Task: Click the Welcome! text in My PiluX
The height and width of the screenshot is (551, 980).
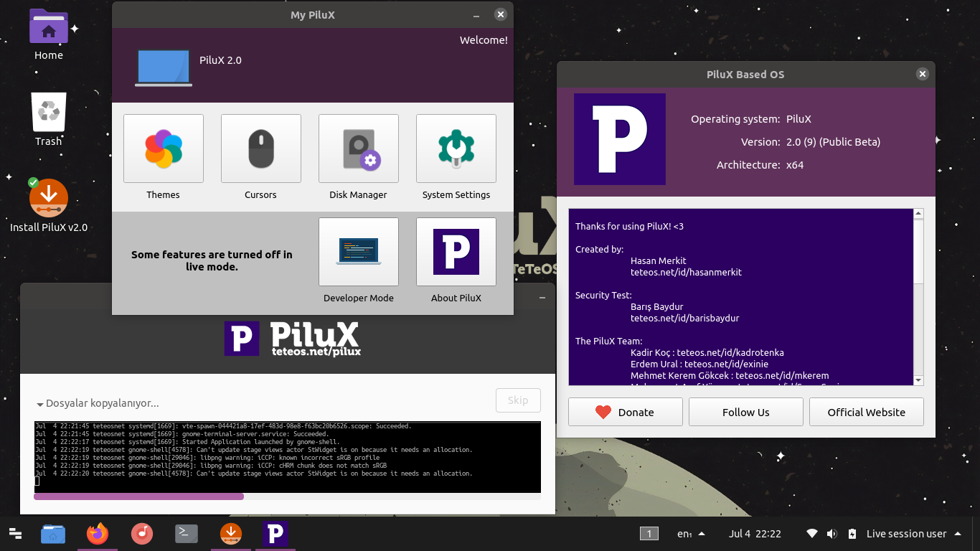Action: point(484,40)
